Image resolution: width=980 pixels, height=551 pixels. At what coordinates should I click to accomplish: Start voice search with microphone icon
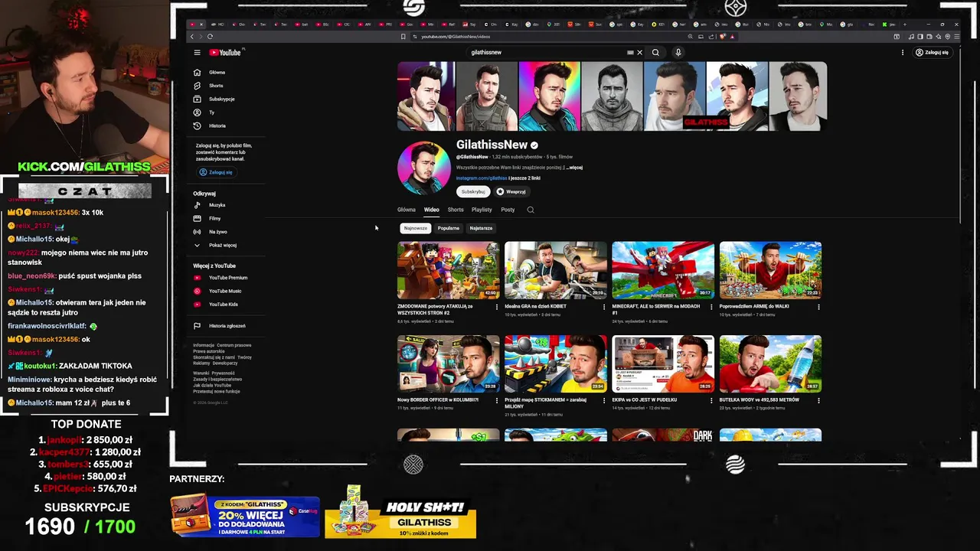tap(678, 53)
